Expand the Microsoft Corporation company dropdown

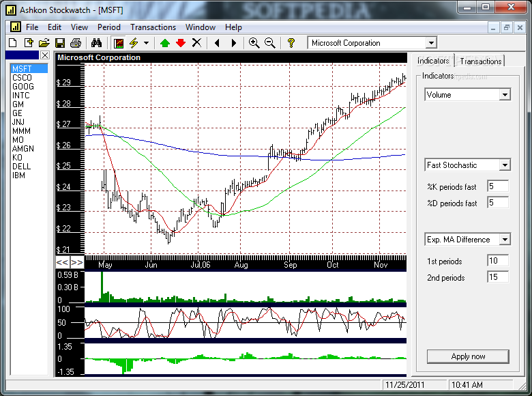click(x=431, y=43)
